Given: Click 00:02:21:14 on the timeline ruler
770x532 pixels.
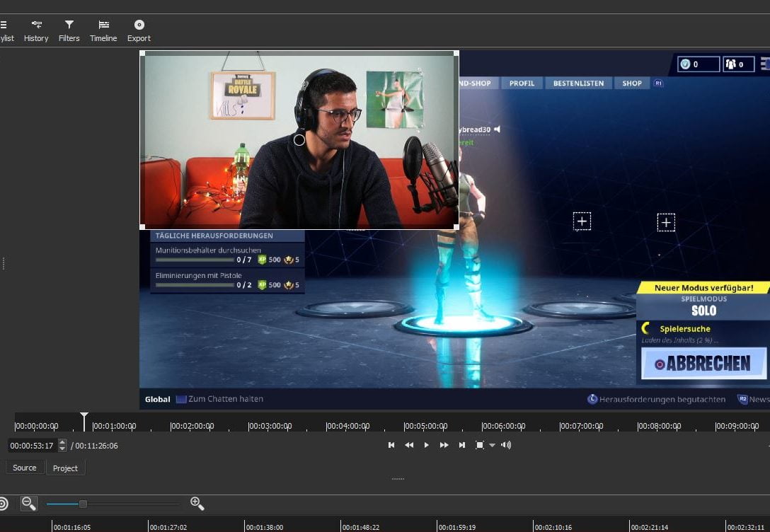Looking at the screenshot, I should click(x=649, y=527).
